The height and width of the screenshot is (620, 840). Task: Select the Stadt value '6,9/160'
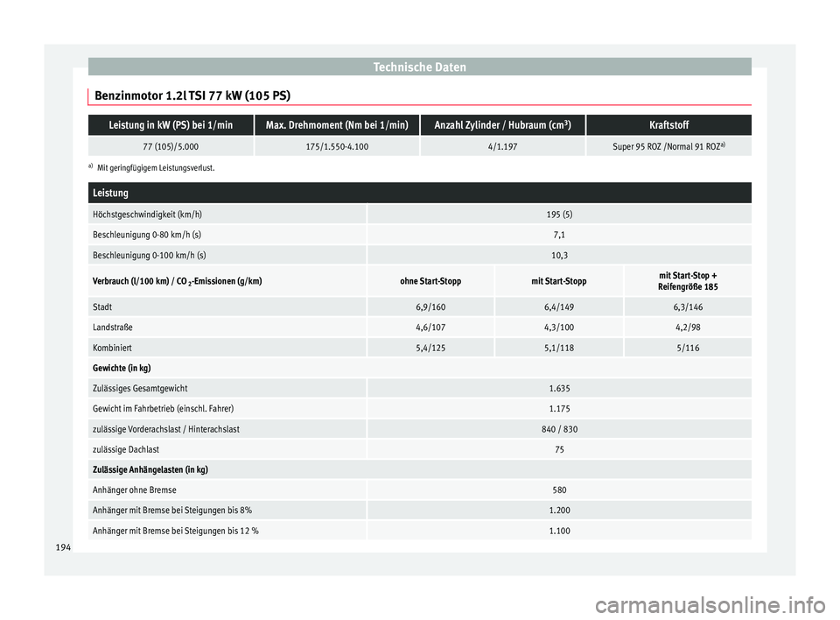pyautogui.click(x=430, y=306)
